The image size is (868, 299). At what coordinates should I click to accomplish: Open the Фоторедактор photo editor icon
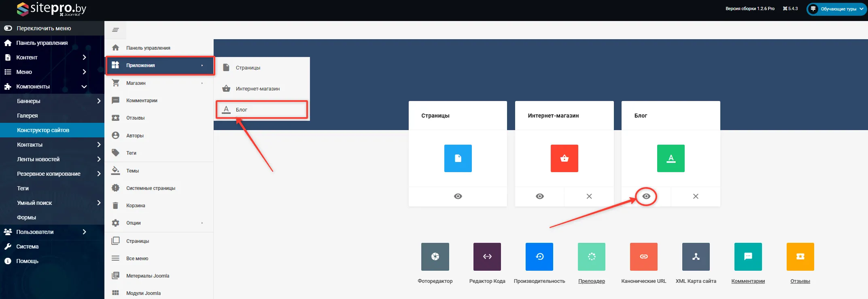(435, 257)
